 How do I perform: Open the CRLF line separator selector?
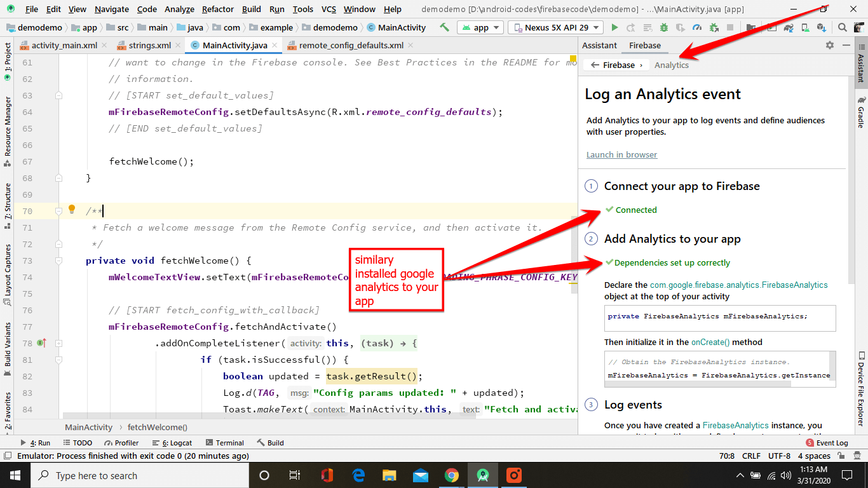click(751, 456)
